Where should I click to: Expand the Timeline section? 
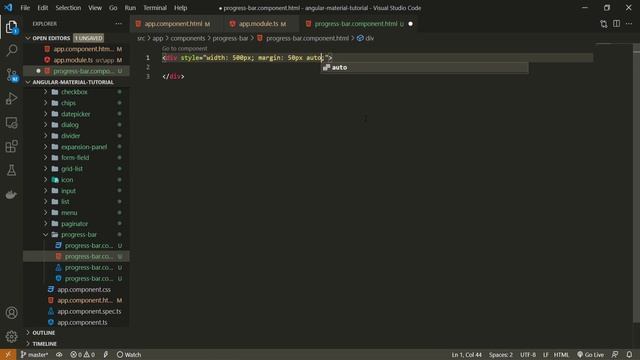tap(28, 344)
